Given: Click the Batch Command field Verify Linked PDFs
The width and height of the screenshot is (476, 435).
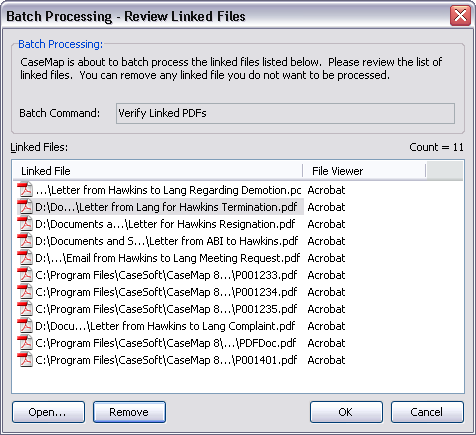Looking at the screenshot, I should 285,113.
